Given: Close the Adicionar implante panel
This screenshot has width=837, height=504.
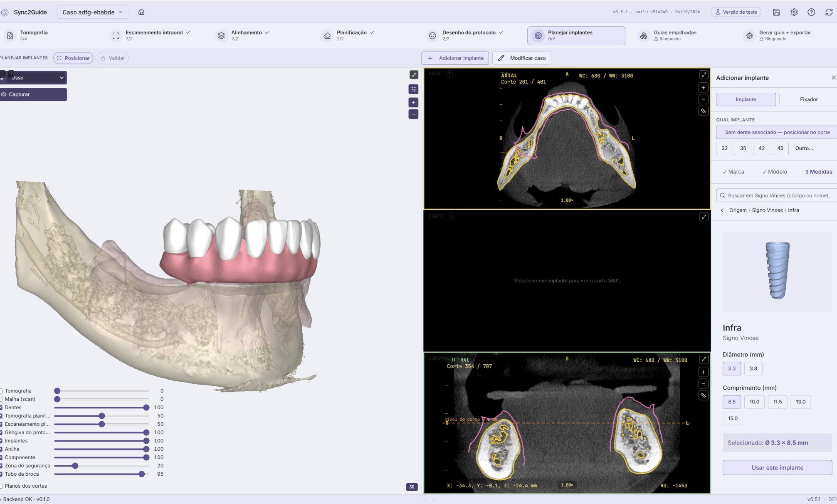Looking at the screenshot, I should 833,78.
